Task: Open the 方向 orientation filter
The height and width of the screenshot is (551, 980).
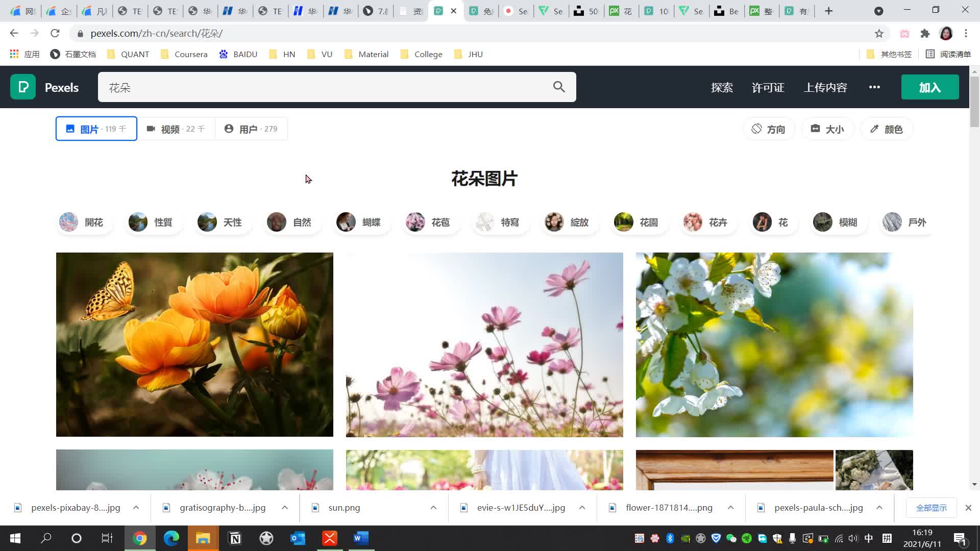Action: coord(769,129)
